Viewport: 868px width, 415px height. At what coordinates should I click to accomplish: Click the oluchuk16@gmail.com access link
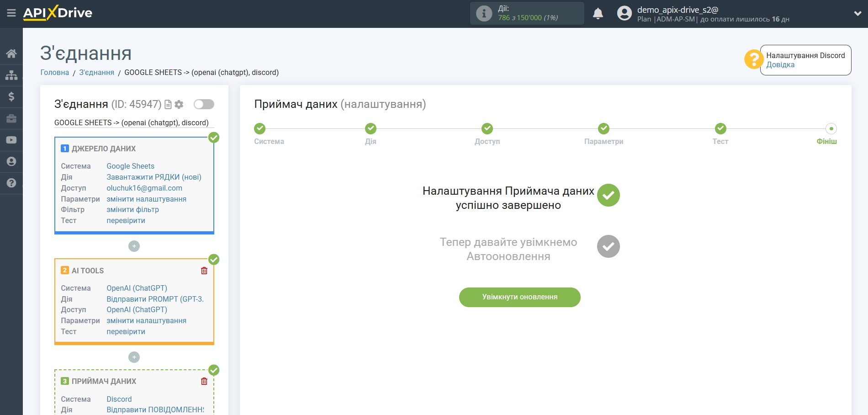144,188
